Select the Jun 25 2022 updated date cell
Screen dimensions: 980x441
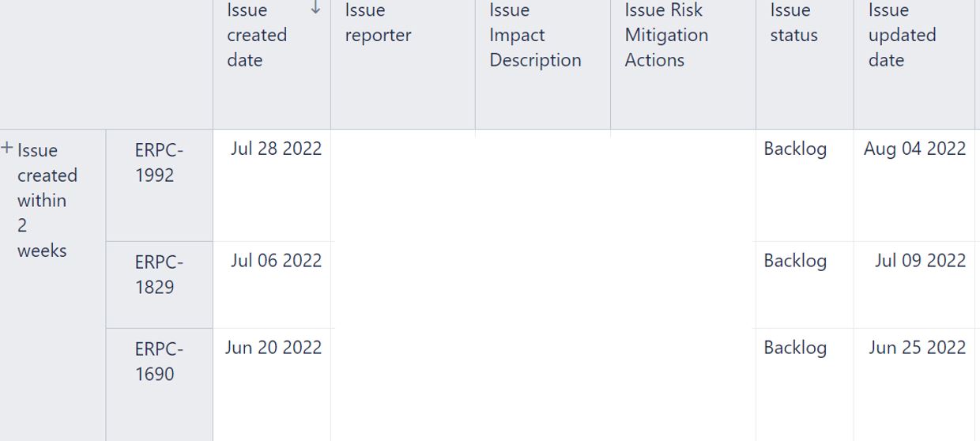tap(914, 385)
